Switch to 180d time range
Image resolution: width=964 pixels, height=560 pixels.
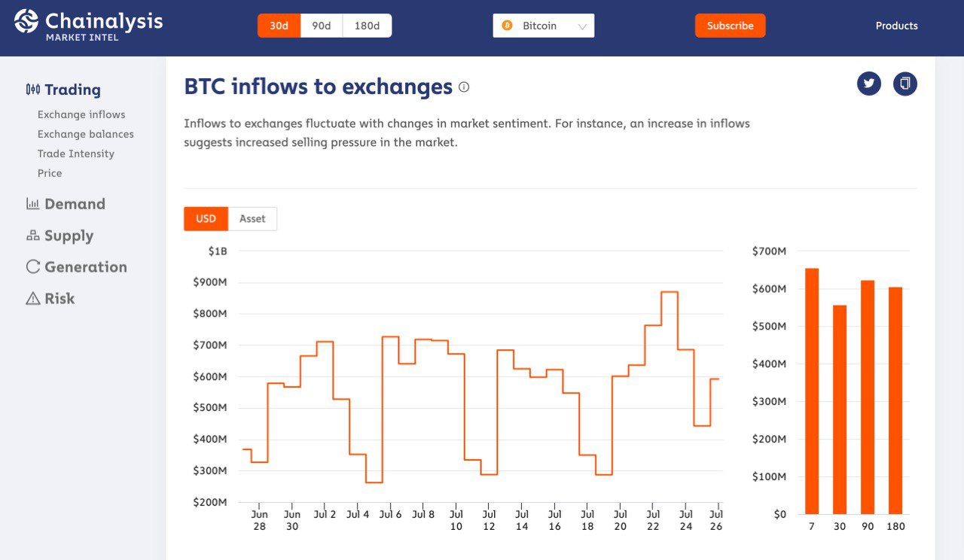tap(367, 26)
